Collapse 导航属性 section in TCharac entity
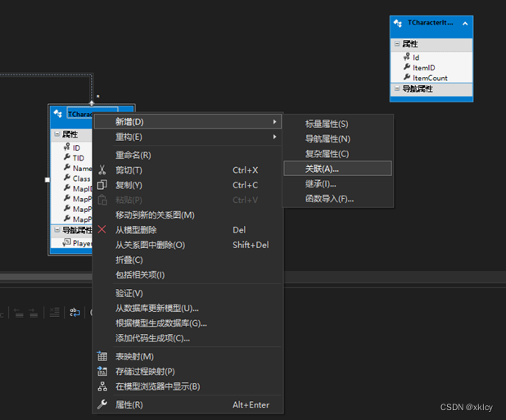The image size is (506, 420). [56, 229]
